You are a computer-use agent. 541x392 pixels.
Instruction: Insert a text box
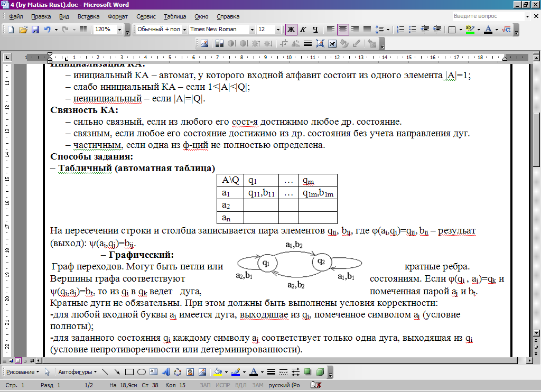click(154, 372)
